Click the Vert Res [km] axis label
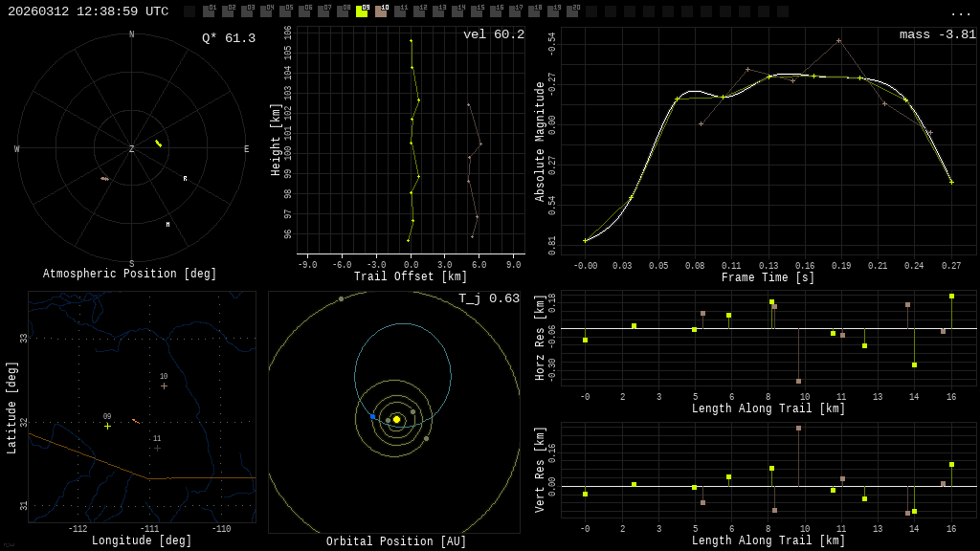 tap(540, 470)
